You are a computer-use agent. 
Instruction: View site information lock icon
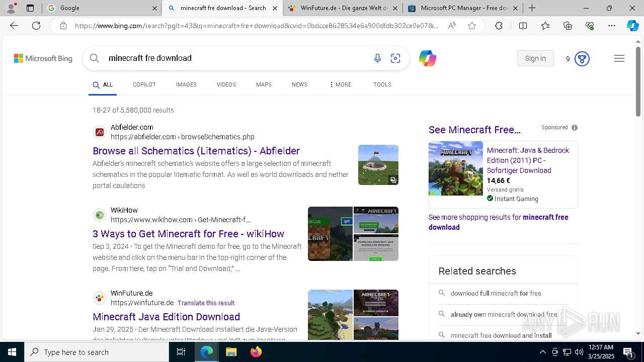(x=63, y=26)
